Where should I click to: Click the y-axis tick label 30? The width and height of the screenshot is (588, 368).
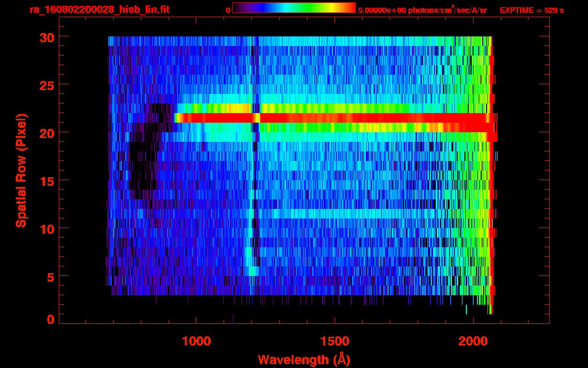click(46, 37)
